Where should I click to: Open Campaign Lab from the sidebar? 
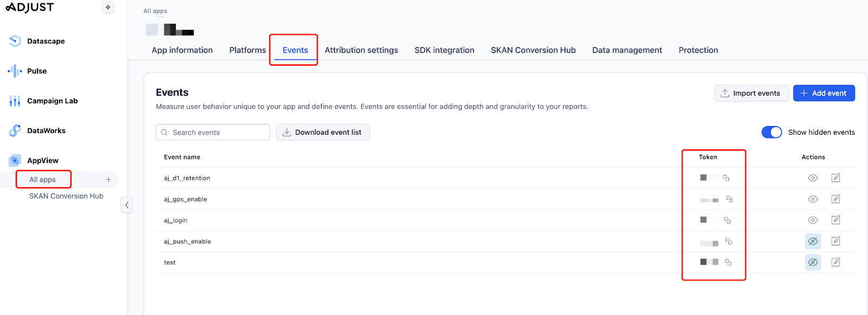click(53, 100)
